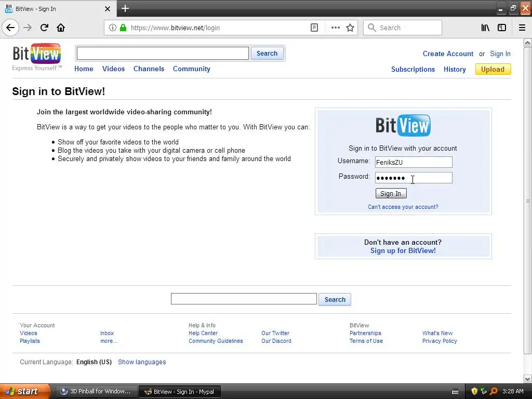Click the yellow shield security tray icon
532x399 pixels.
point(474,391)
